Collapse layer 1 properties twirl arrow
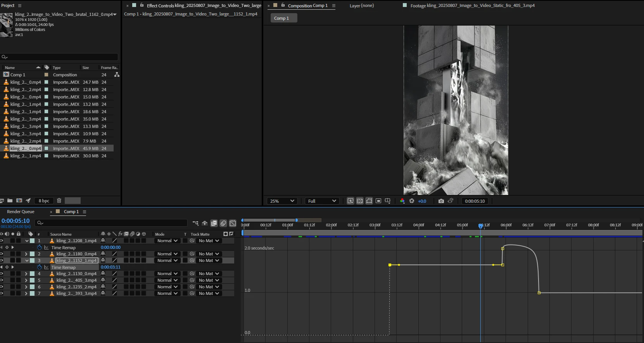Image resolution: width=644 pixels, height=343 pixels. point(27,241)
